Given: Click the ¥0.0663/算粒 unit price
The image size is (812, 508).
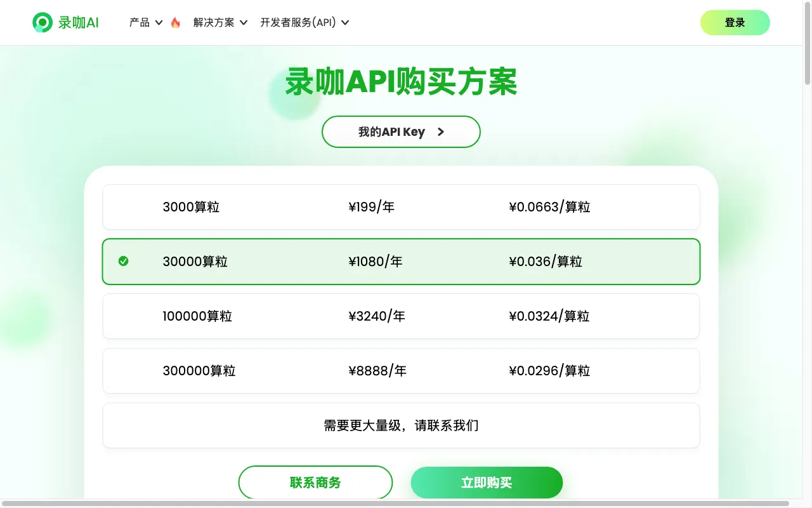Looking at the screenshot, I should pyautogui.click(x=549, y=207).
